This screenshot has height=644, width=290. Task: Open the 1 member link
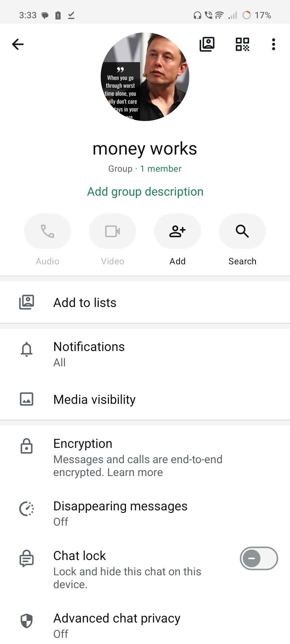point(161,169)
